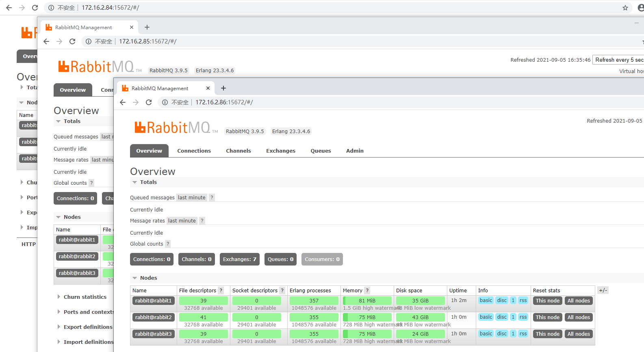The height and width of the screenshot is (352, 644).
Task: Close the RabbitMQ Management tab in front window
Action: tap(208, 88)
